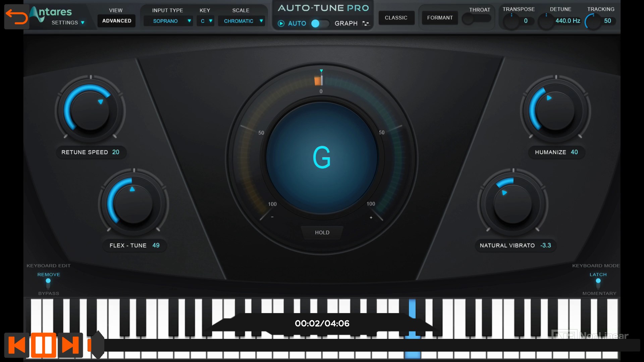Click the Humanize knob

[x=555, y=111]
